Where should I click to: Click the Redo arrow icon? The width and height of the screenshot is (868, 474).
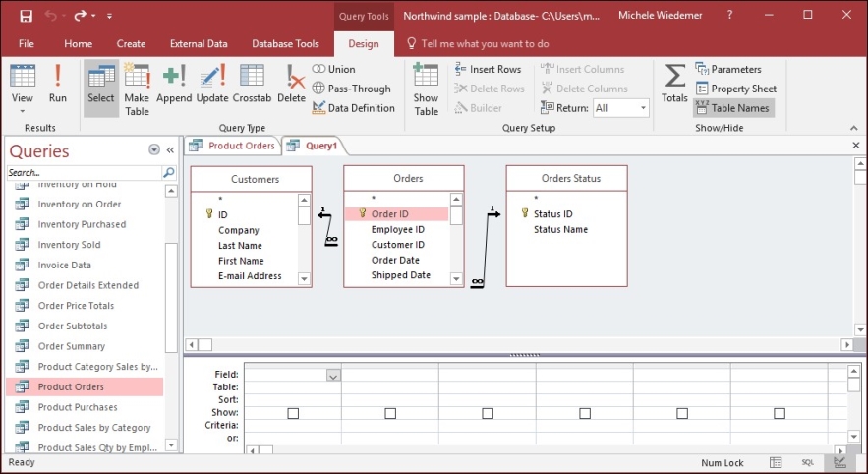click(x=81, y=16)
